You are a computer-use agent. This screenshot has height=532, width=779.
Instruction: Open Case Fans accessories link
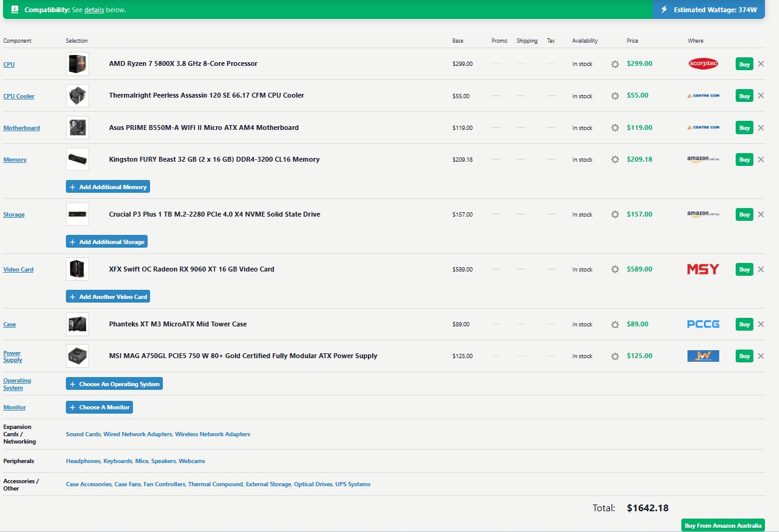(x=127, y=484)
